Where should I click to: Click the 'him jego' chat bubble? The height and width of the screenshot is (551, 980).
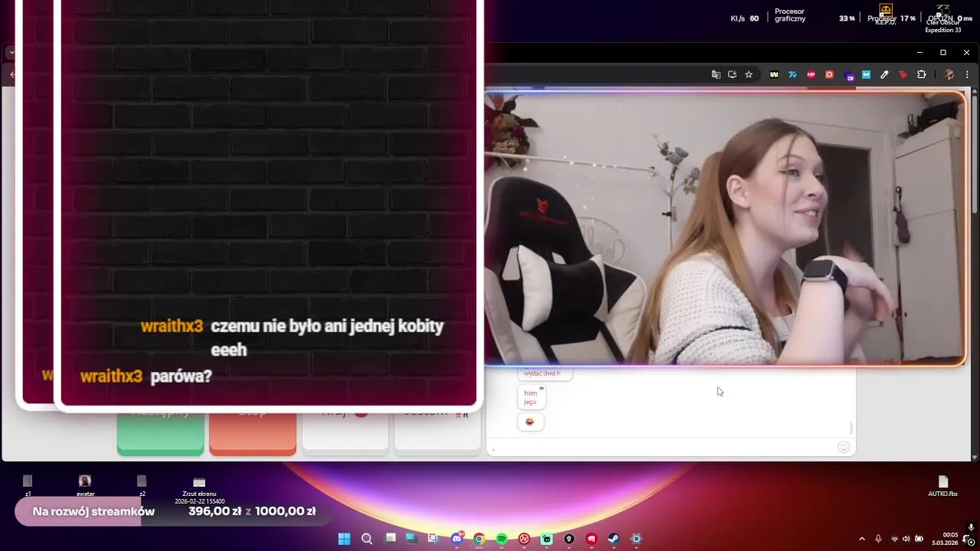(531, 397)
